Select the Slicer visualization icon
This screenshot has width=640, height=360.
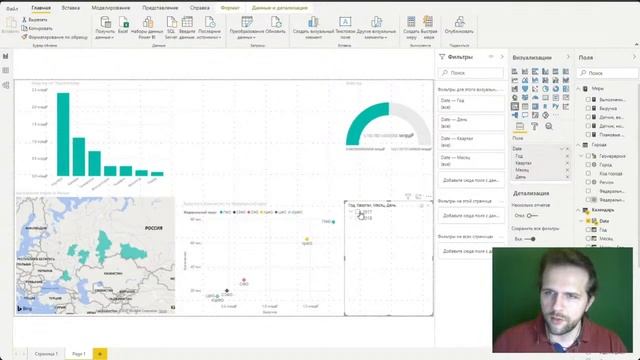515,107
